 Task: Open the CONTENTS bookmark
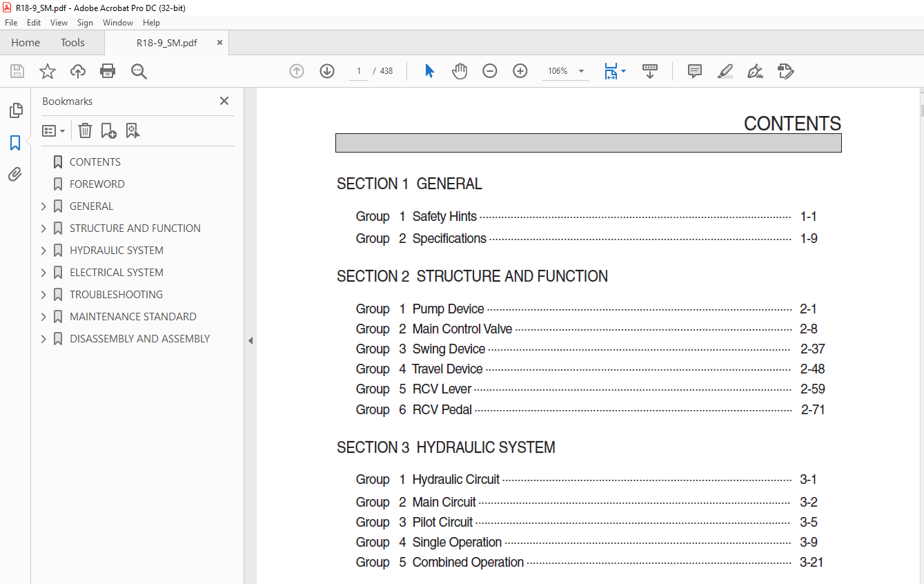pyautogui.click(x=95, y=162)
